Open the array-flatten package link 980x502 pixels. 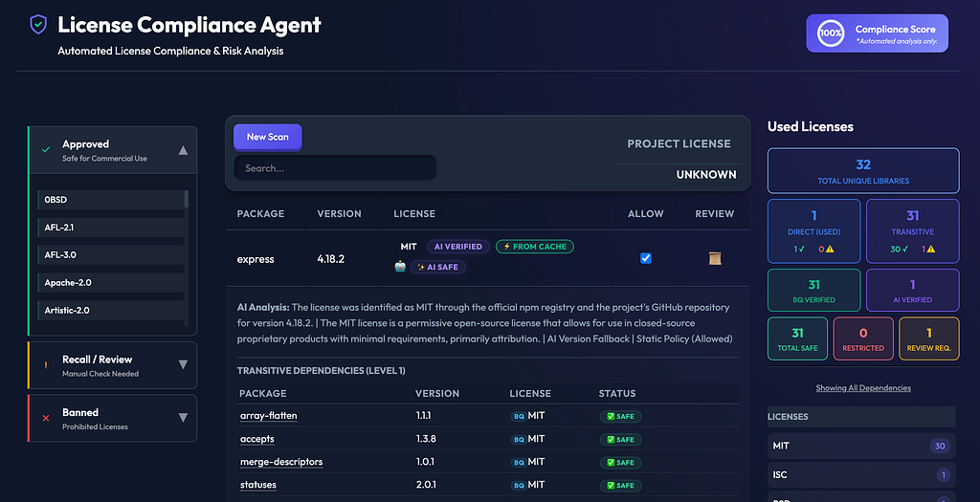pos(268,416)
